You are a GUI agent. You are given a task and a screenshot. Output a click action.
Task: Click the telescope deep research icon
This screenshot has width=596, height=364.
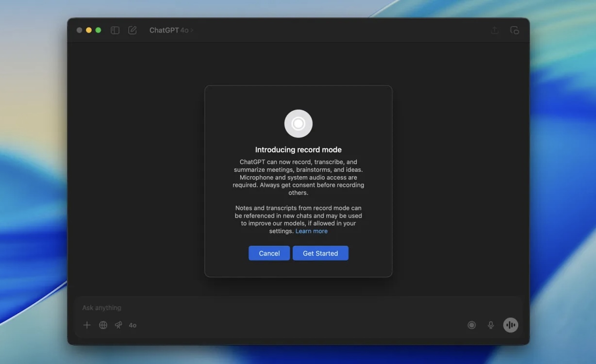(118, 325)
